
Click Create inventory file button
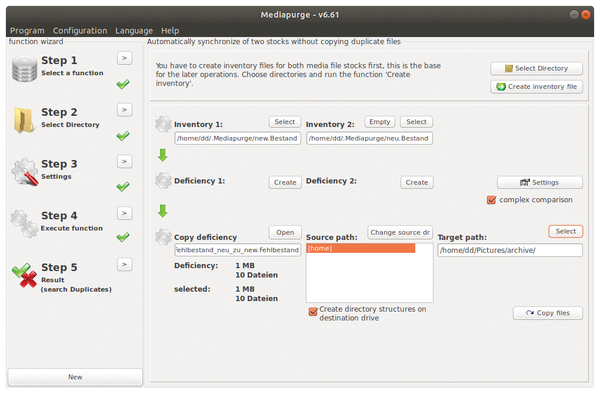pyautogui.click(x=536, y=87)
